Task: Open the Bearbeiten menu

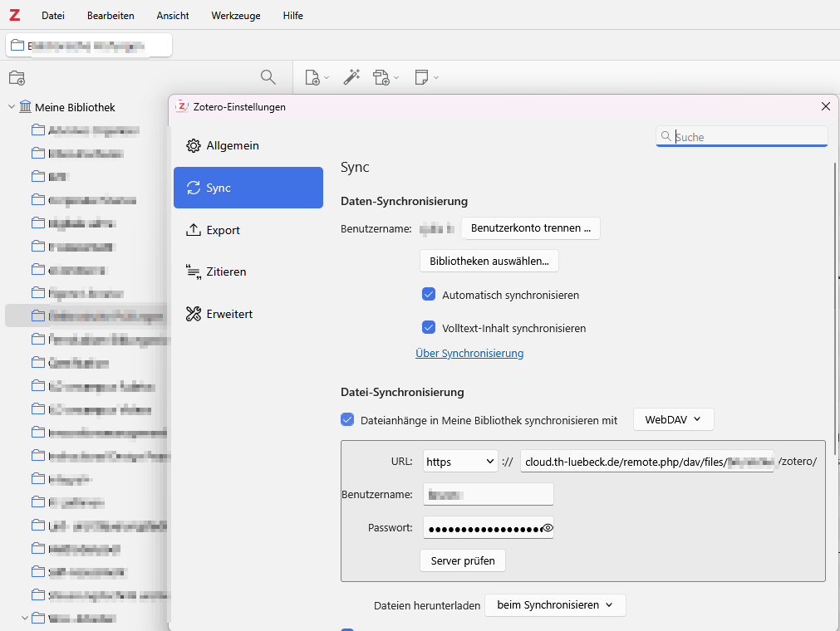Action: pos(111,16)
